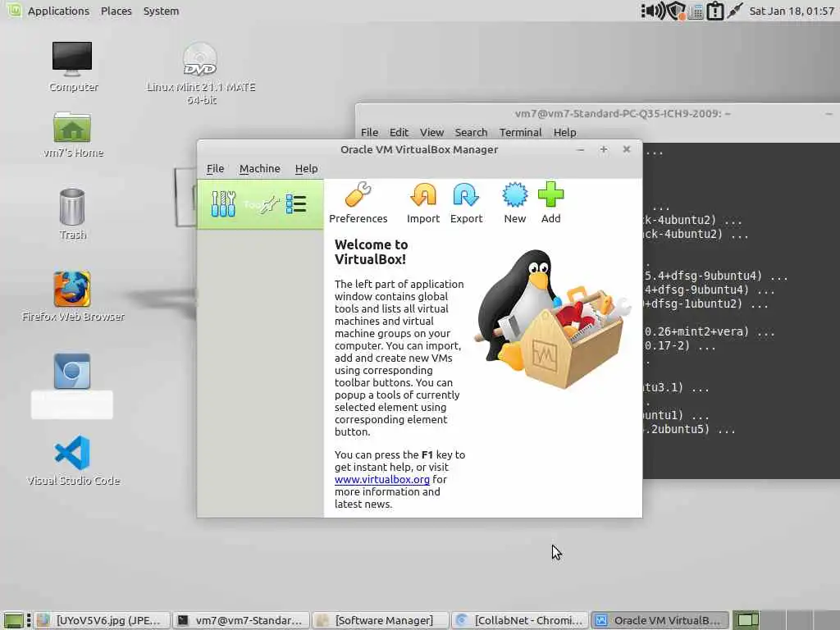Open the Tools list menu icon
Image resolution: width=840 pixels, height=630 pixels.
click(295, 204)
